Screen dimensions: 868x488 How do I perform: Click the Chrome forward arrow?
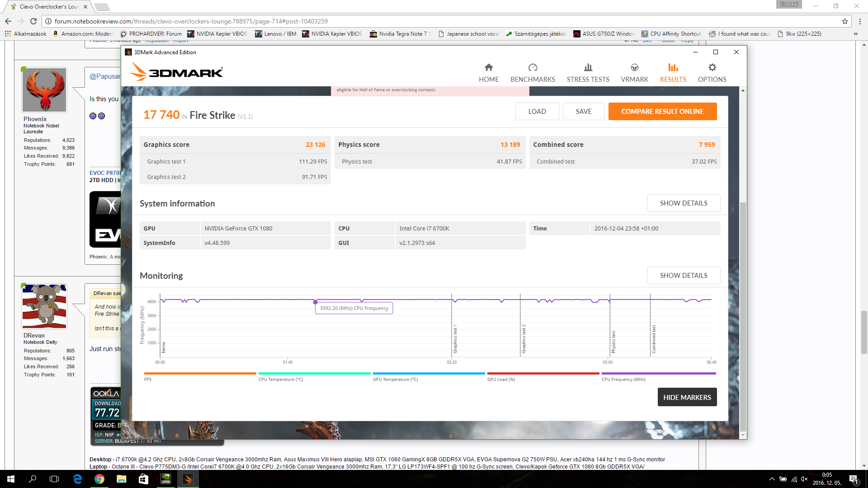coord(21,21)
